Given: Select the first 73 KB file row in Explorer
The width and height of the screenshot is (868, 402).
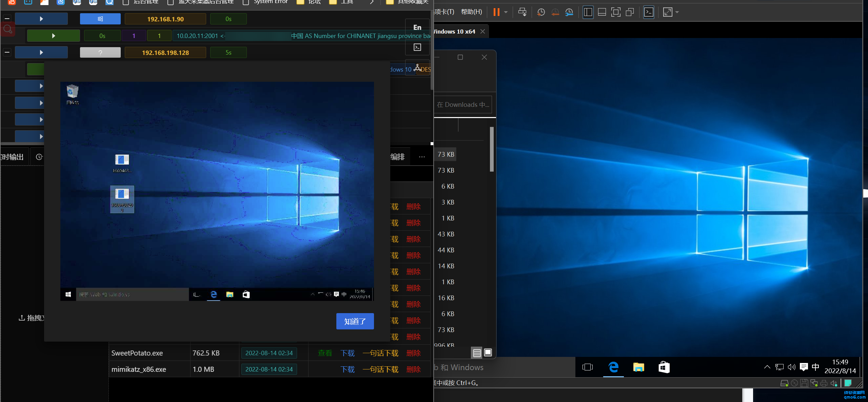Looking at the screenshot, I should (x=446, y=154).
